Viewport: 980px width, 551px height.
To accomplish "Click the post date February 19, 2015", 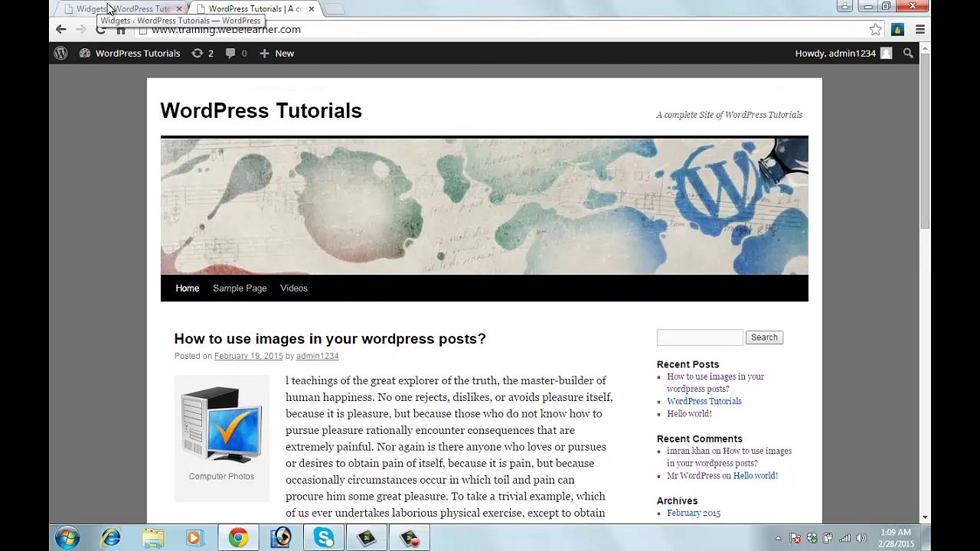I will coord(248,356).
